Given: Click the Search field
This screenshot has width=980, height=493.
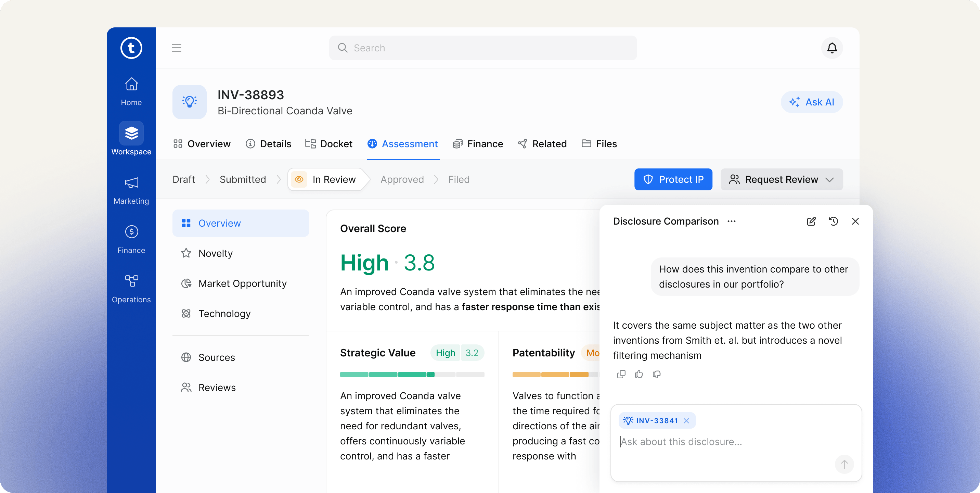Looking at the screenshot, I should [483, 48].
